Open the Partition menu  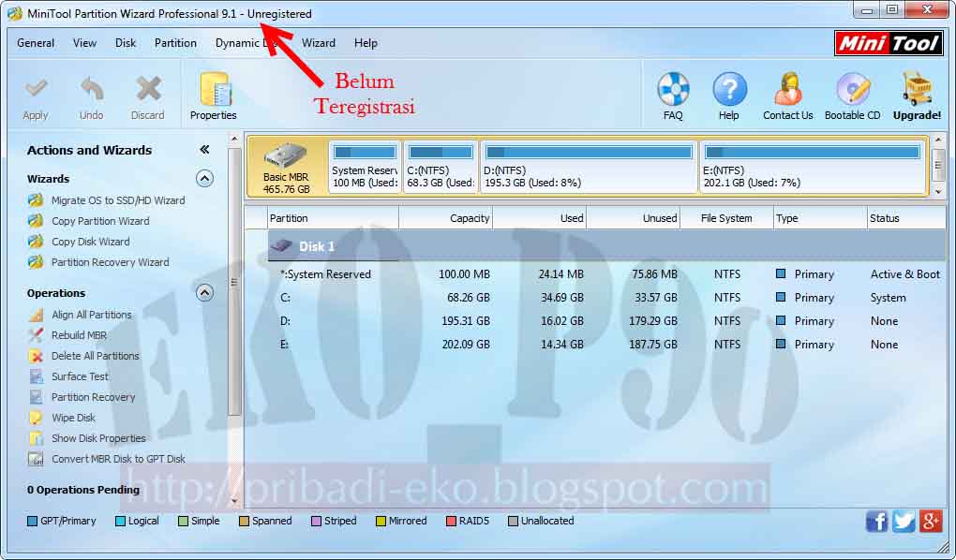click(175, 43)
